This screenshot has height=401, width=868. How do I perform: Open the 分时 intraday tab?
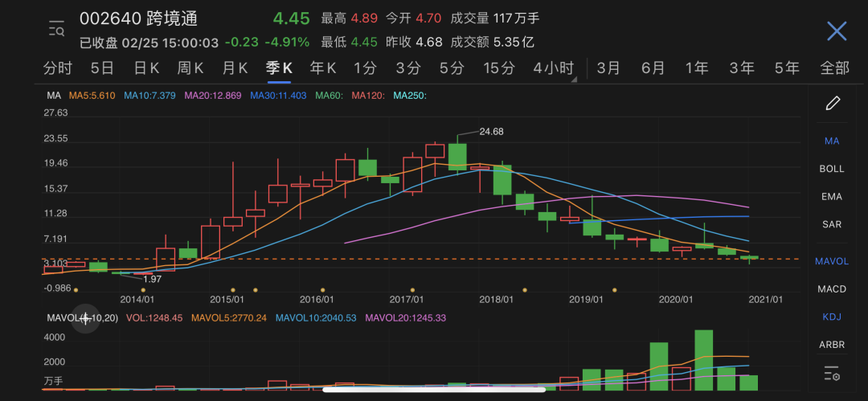pos(57,68)
